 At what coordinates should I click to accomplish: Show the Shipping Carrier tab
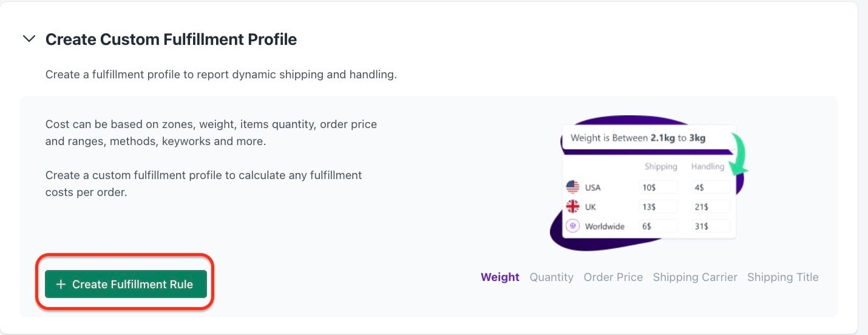695,277
